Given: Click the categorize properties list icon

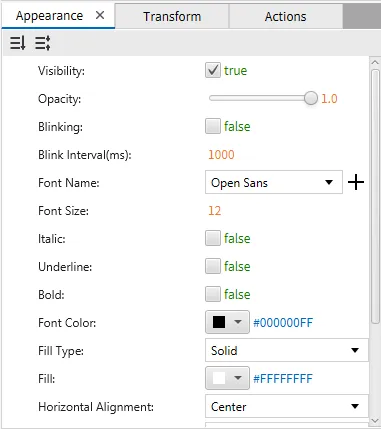Looking at the screenshot, I should [43, 43].
